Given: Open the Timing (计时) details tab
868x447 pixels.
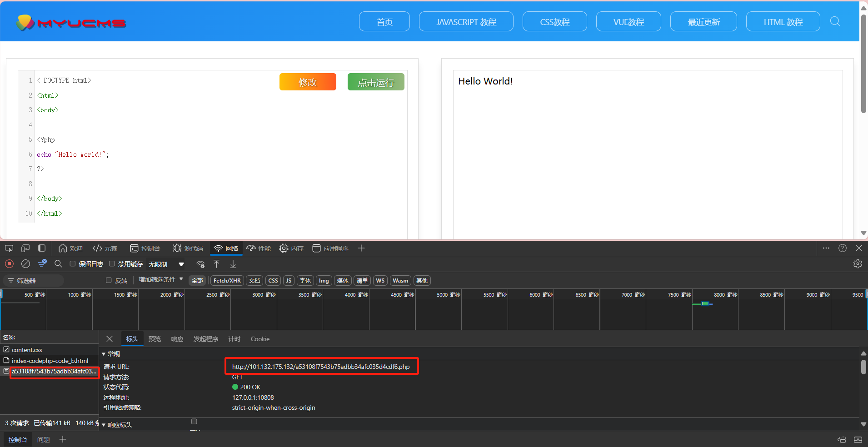Looking at the screenshot, I should click(x=234, y=339).
